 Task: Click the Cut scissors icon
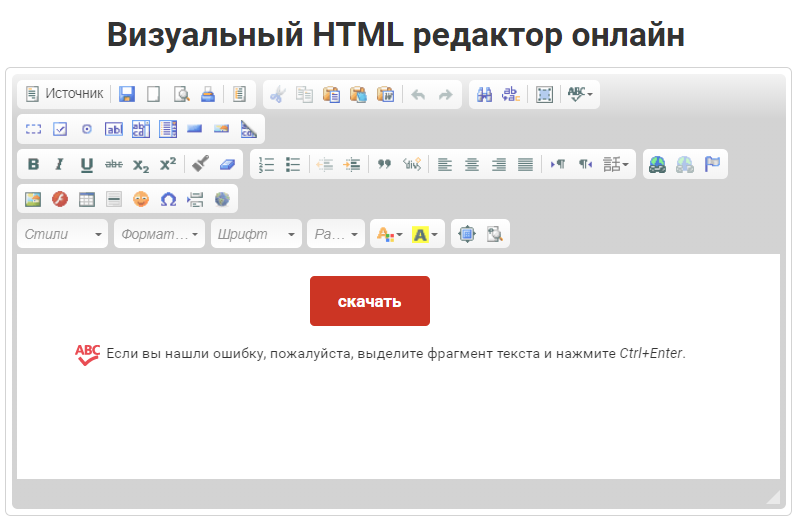pos(278,95)
